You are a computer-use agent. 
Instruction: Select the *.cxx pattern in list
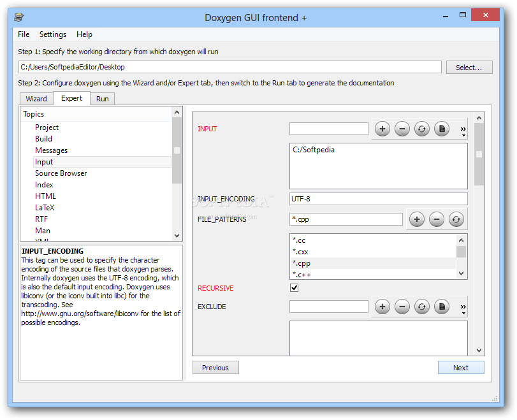tap(372, 252)
